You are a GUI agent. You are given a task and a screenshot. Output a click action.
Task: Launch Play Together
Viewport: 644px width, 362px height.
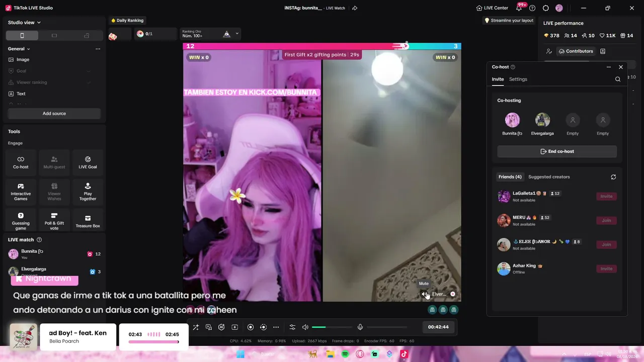tap(88, 192)
